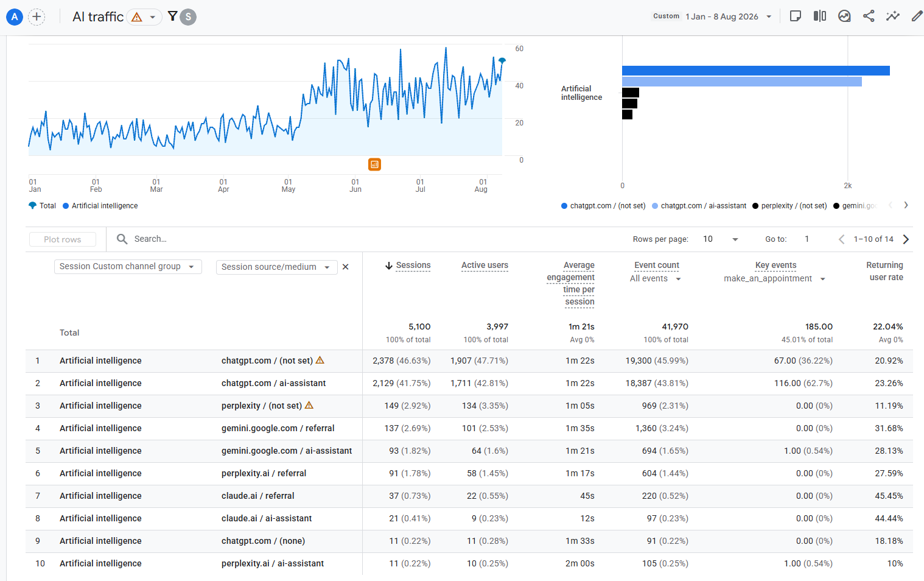Click the dark blue chatgpt.com / (not set) bar
Viewport: 924px width, 581px height.
click(x=756, y=71)
